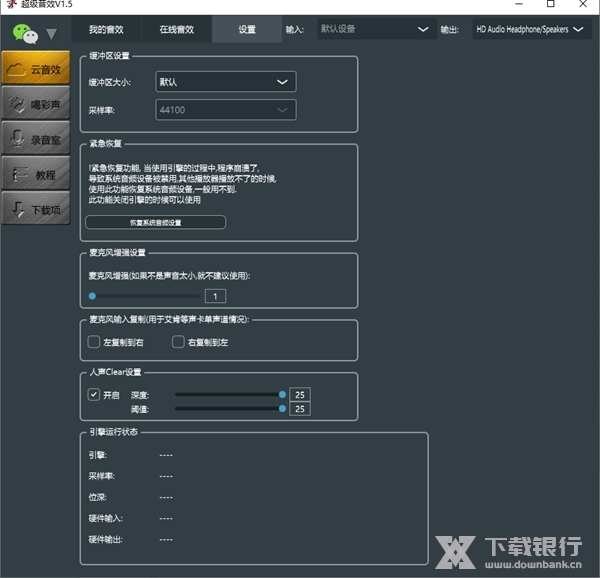This screenshot has height=578, width=600.
Task: Click the 阈值 slider handle
Action: click(x=282, y=409)
